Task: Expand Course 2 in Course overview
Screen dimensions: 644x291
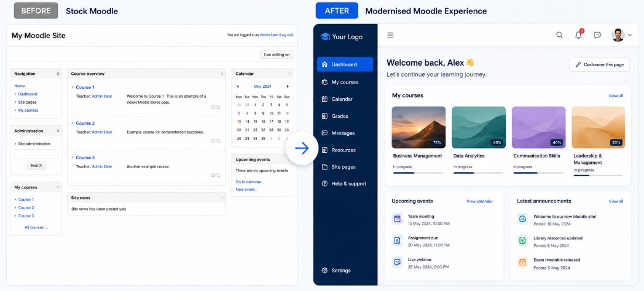Action: coord(73,123)
